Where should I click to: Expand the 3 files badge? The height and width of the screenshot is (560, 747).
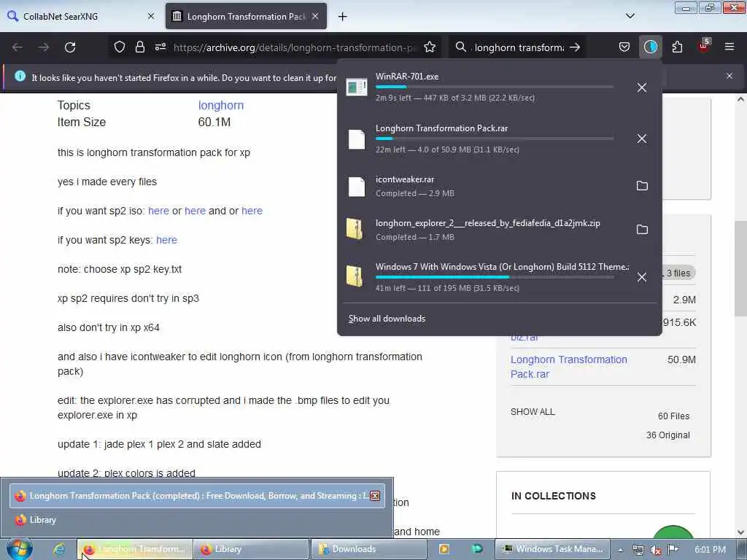pos(678,273)
